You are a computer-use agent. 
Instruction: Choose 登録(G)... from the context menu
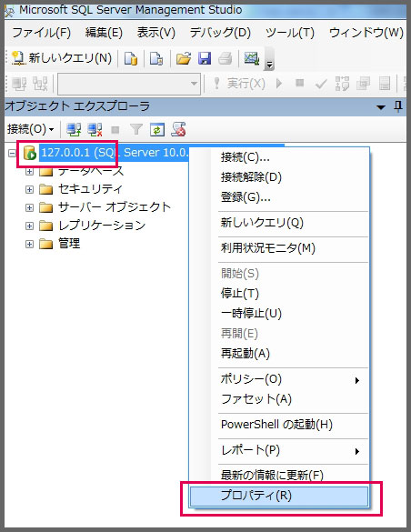[279, 197]
